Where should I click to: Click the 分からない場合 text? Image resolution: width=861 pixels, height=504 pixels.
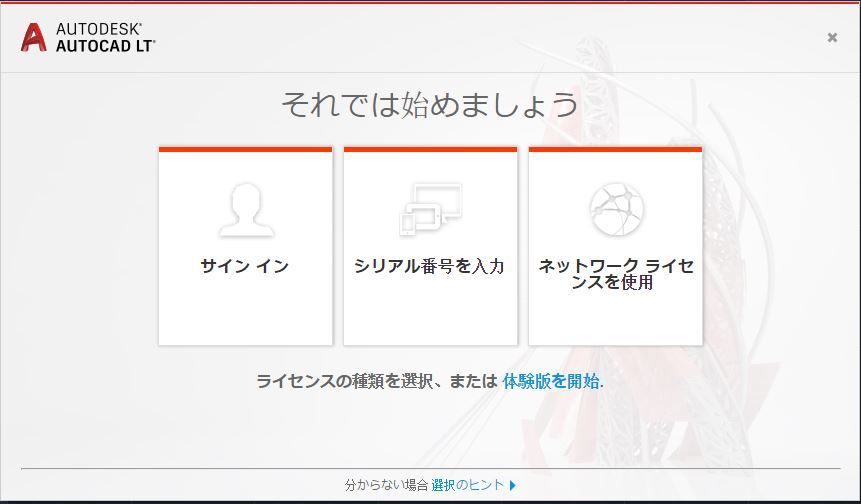387,485
